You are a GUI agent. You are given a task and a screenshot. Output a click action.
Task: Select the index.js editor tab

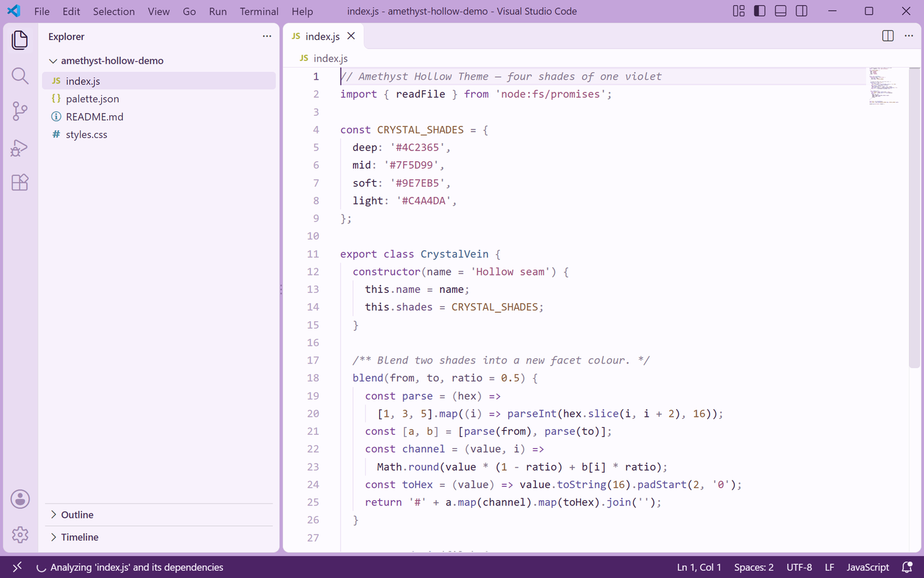click(x=323, y=36)
